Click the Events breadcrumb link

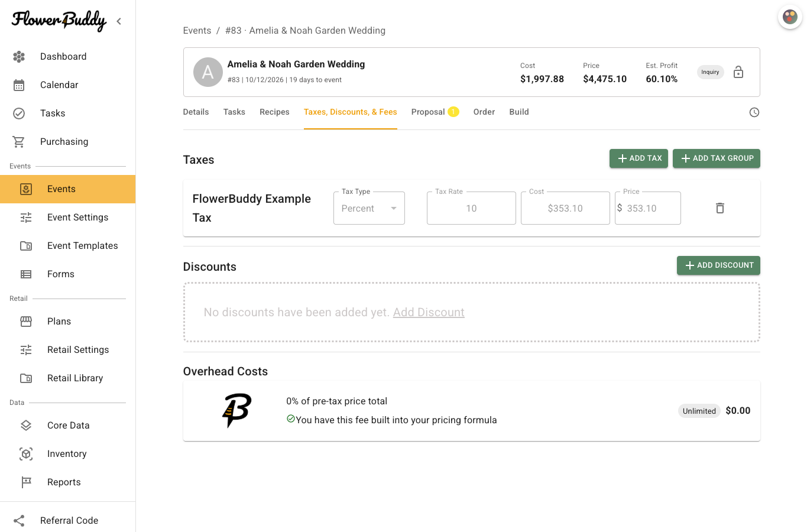pos(197,31)
